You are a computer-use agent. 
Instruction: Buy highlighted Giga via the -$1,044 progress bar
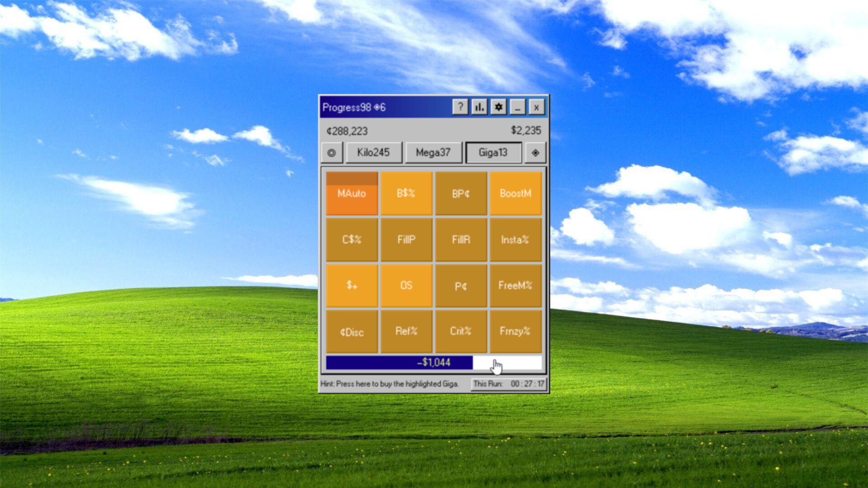(x=434, y=362)
